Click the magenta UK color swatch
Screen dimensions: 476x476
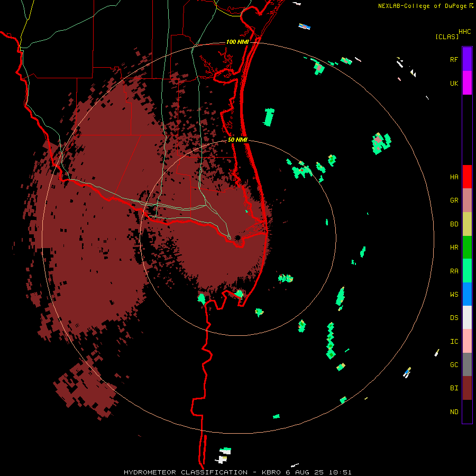[467, 83]
